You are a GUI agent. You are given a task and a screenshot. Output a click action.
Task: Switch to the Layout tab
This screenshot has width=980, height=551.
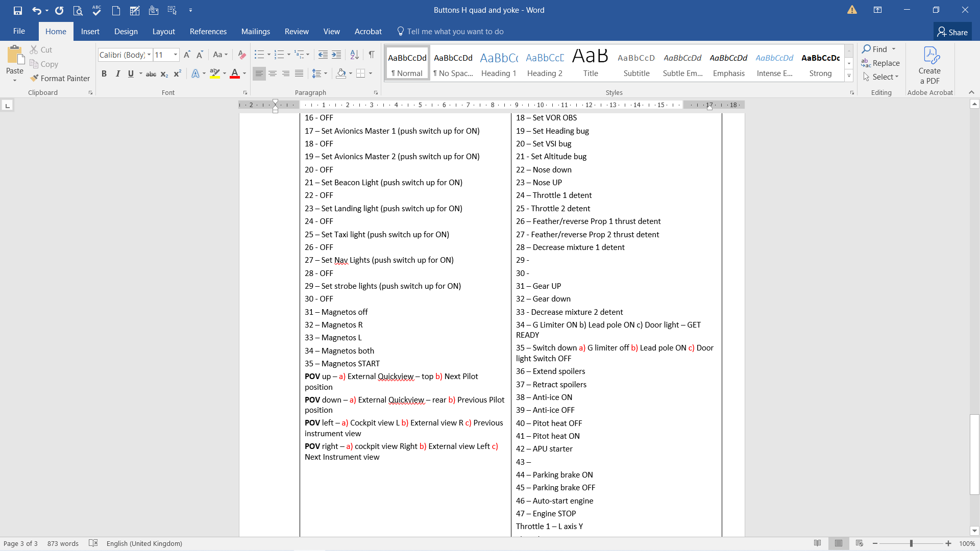click(x=163, y=32)
